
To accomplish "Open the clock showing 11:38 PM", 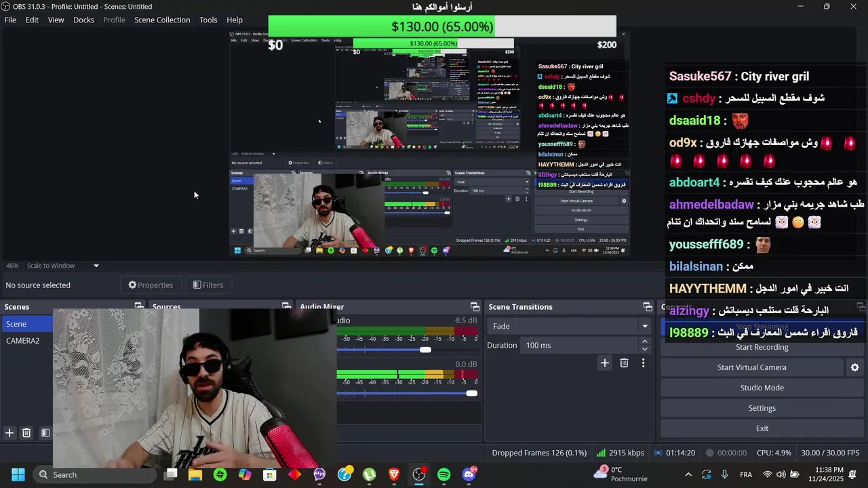I will [x=825, y=474].
